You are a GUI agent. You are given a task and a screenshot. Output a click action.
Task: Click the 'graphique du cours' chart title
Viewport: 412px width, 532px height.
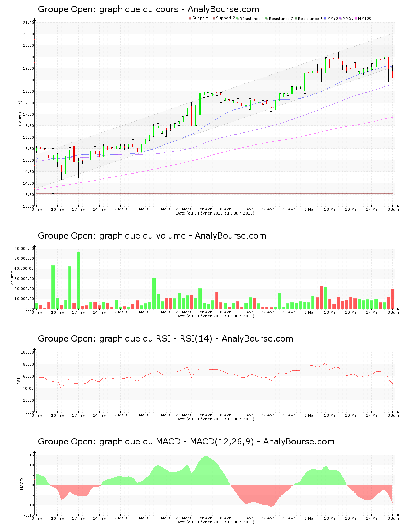(148, 9)
